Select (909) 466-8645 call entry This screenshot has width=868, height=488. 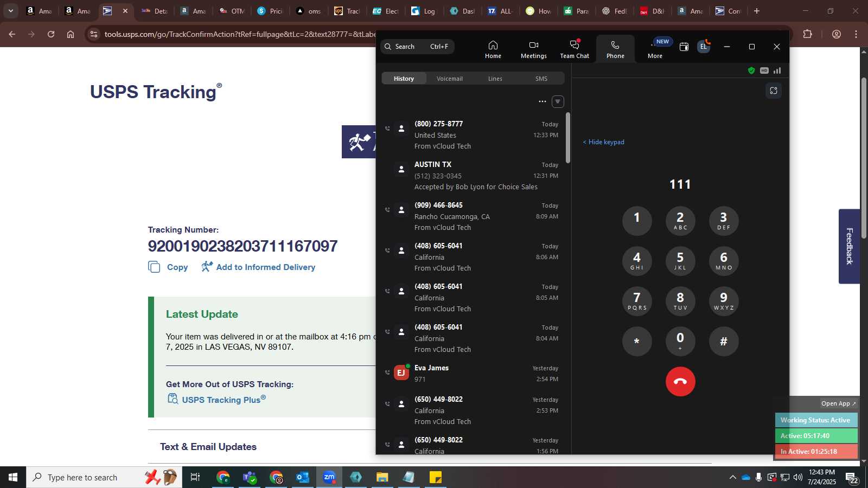click(472, 216)
